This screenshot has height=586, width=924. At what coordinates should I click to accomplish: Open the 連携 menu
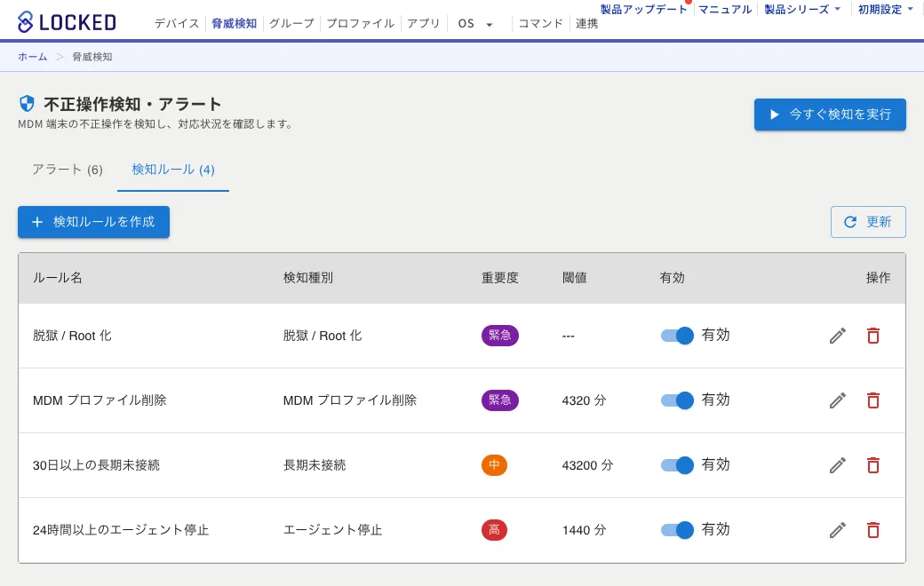587,24
